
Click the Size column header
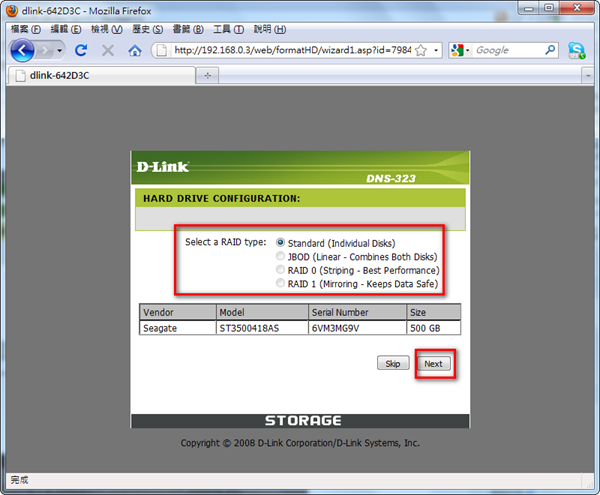click(434, 312)
